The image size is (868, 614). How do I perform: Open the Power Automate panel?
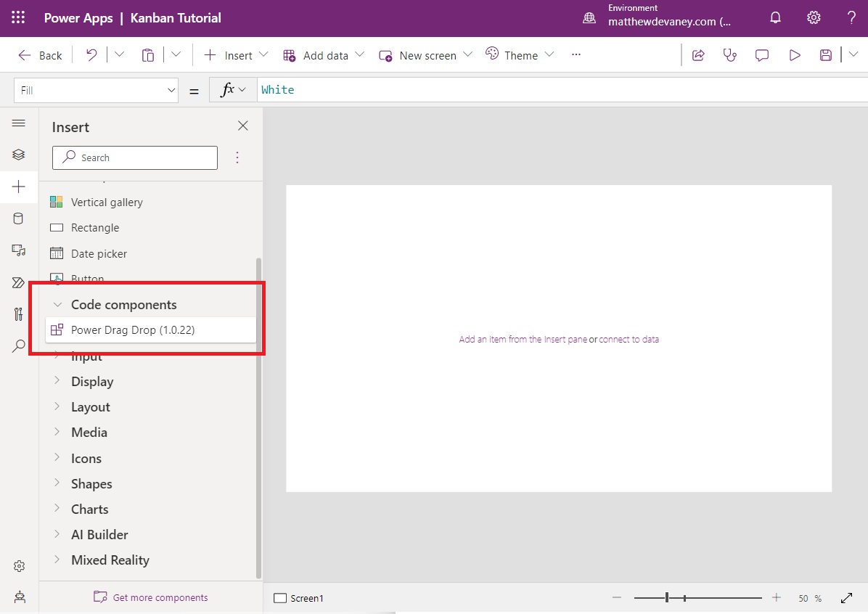pyautogui.click(x=19, y=282)
